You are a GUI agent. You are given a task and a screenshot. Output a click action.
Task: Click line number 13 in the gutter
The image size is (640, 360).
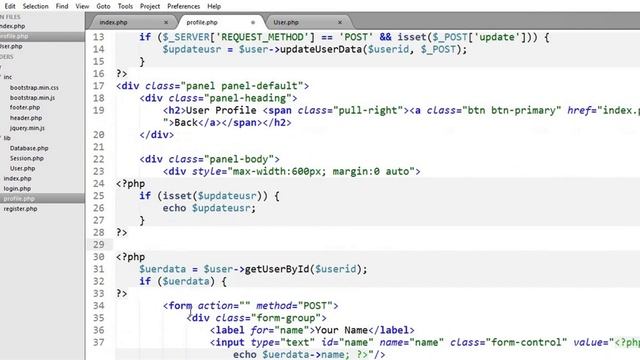pos(98,37)
